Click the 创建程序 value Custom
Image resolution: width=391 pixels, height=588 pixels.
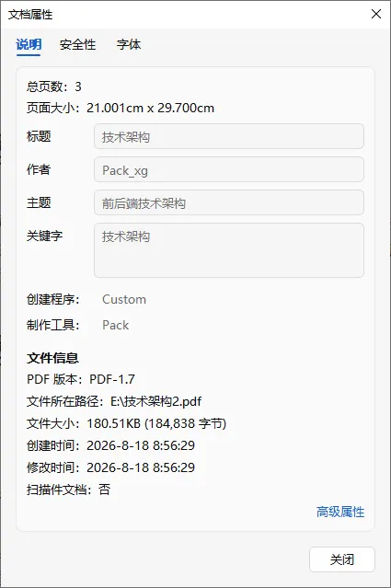(x=124, y=299)
